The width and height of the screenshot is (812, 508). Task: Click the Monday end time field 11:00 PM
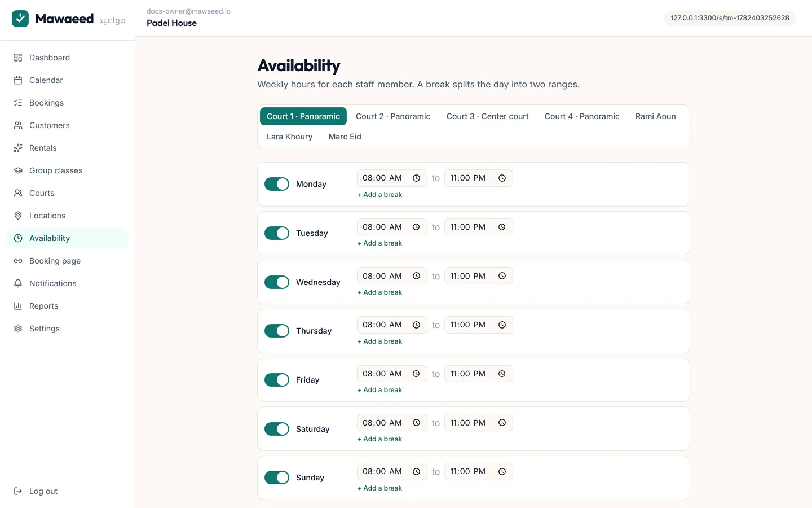tap(479, 178)
